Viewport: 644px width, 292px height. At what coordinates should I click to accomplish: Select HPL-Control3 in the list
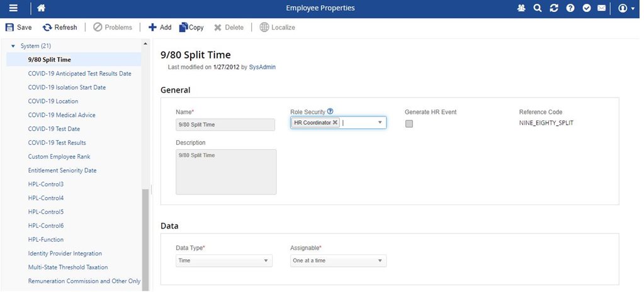click(x=45, y=184)
